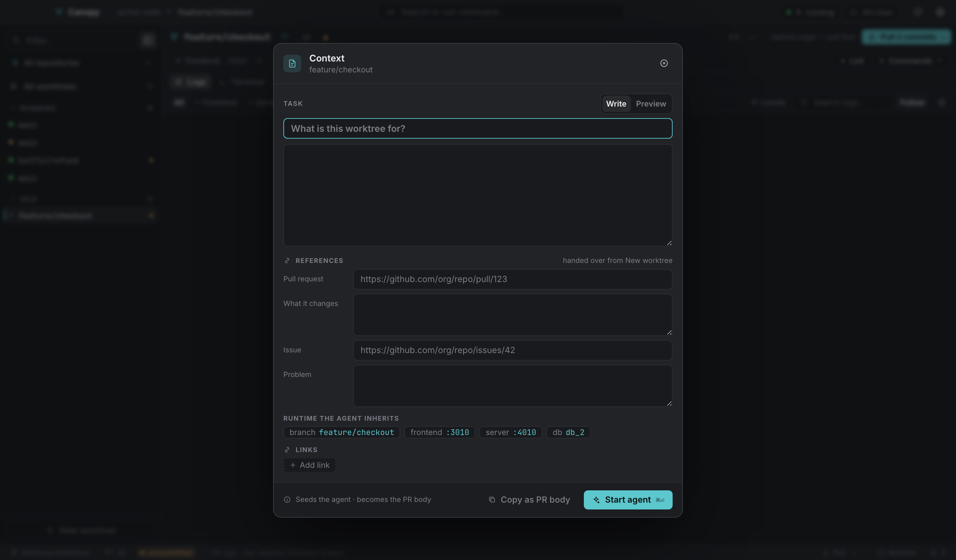The image size is (956, 560).
Task: Click the 'Seeds the agent · becomes the PR body' hint
Action: coord(363,500)
